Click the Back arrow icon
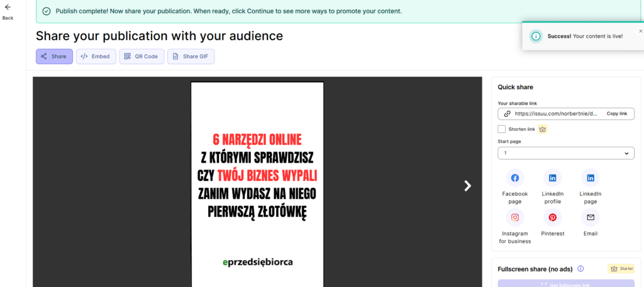The image size is (644, 287). pos(8,8)
